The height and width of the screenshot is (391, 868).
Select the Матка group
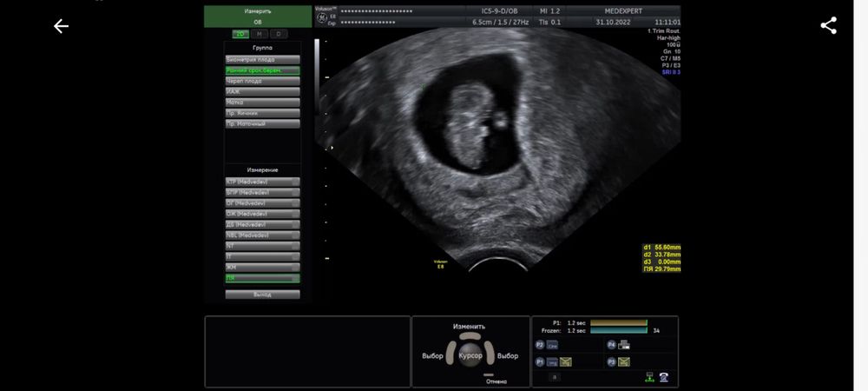coord(262,103)
